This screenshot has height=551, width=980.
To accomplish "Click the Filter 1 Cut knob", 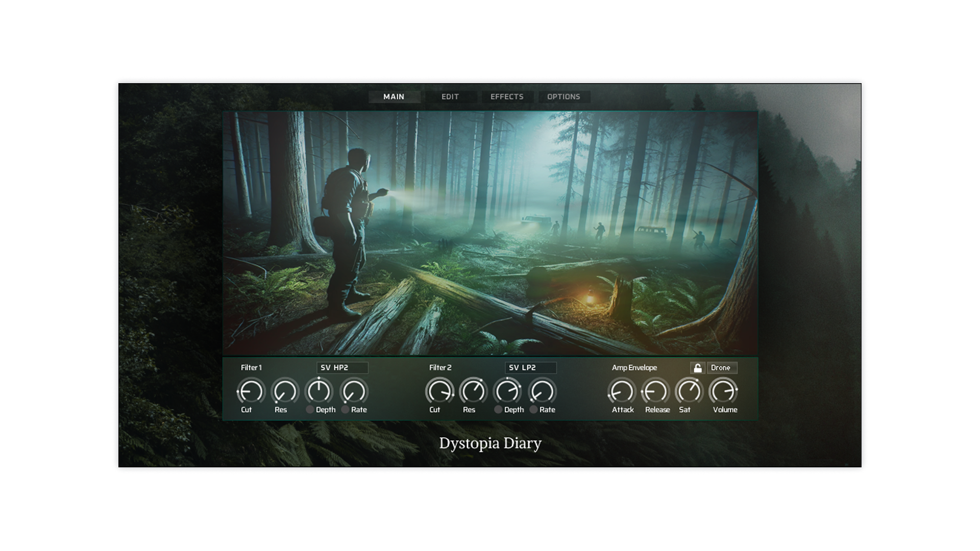I will coord(251,392).
